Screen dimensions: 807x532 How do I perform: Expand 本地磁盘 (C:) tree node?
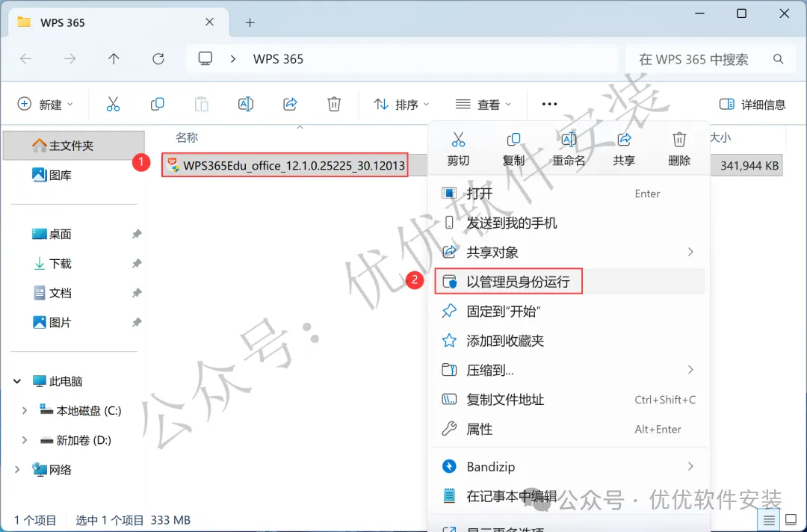tap(24, 410)
